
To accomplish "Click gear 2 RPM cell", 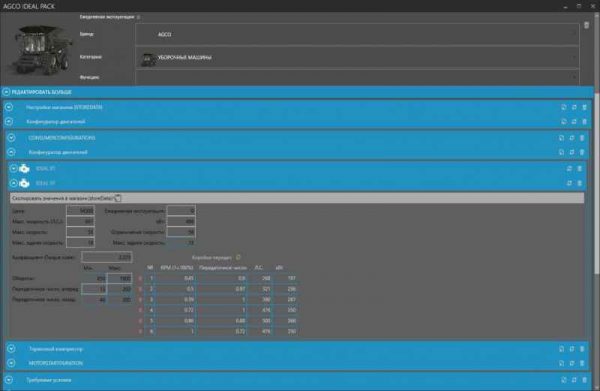I will point(176,289).
